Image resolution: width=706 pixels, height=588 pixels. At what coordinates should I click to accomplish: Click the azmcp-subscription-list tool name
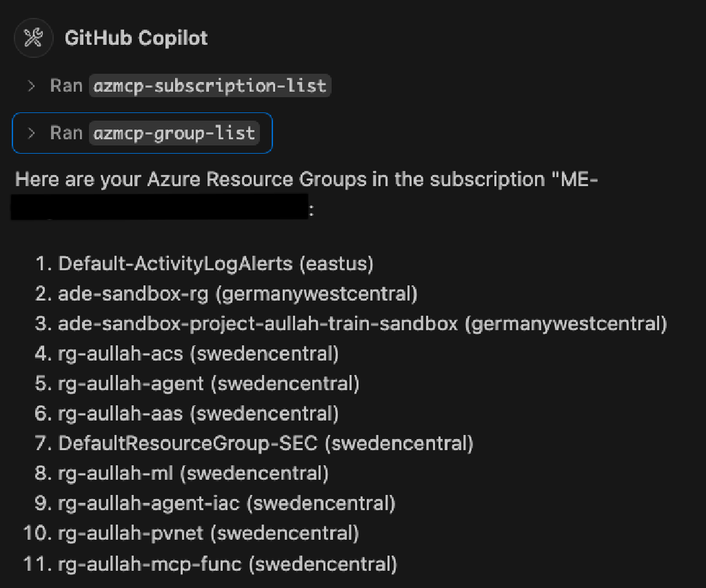point(210,86)
